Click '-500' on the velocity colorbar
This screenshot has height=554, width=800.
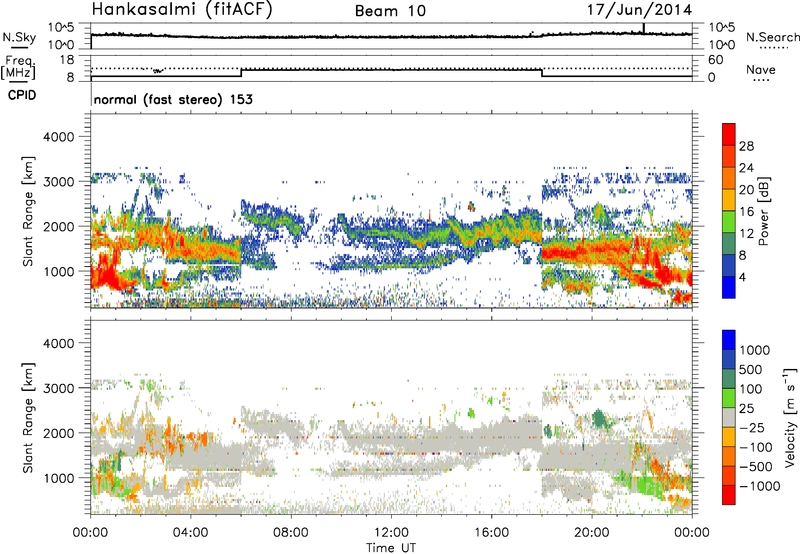pos(756,467)
